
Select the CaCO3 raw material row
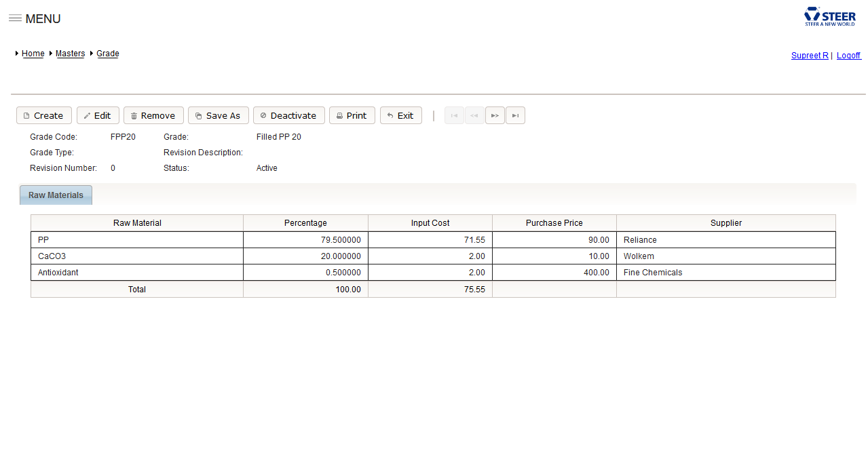click(136, 256)
